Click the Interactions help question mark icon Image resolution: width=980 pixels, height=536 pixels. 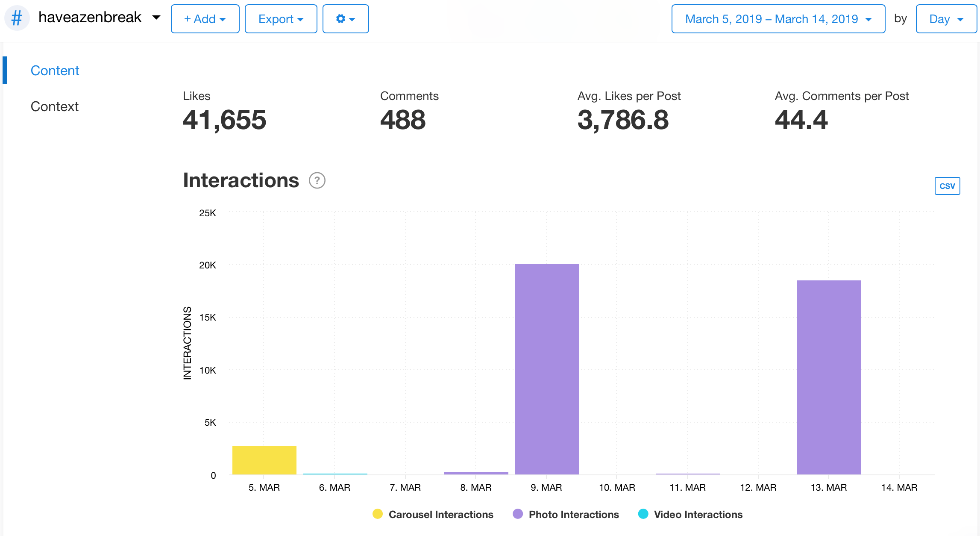coord(317,180)
